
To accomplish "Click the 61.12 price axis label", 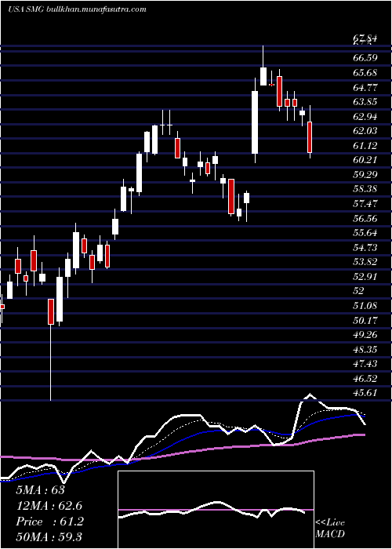I will click(x=365, y=145).
